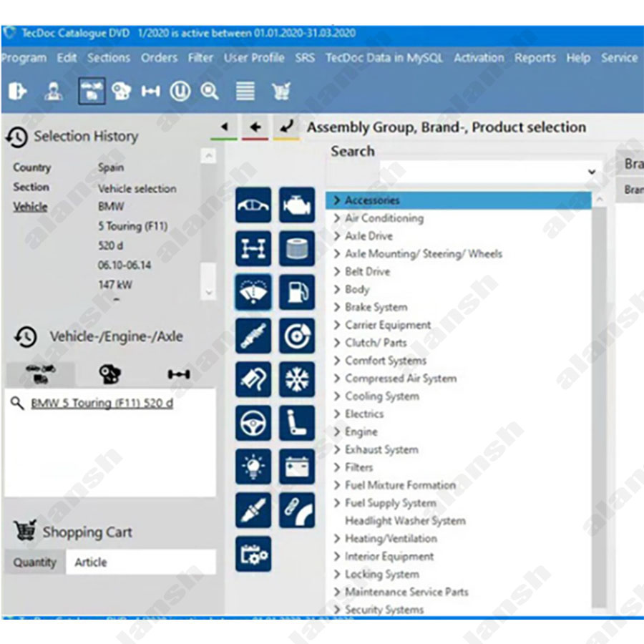Select the snowflake air conditioning icon

coord(297,379)
